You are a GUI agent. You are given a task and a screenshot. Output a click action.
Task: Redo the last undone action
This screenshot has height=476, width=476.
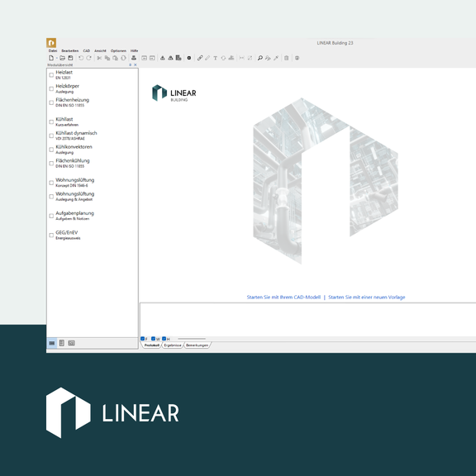point(88,58)
